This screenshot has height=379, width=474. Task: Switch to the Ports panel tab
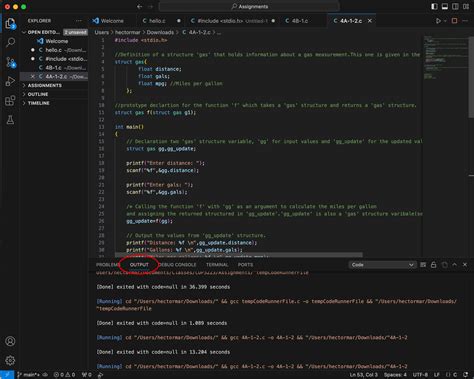(x=245, y=265)
